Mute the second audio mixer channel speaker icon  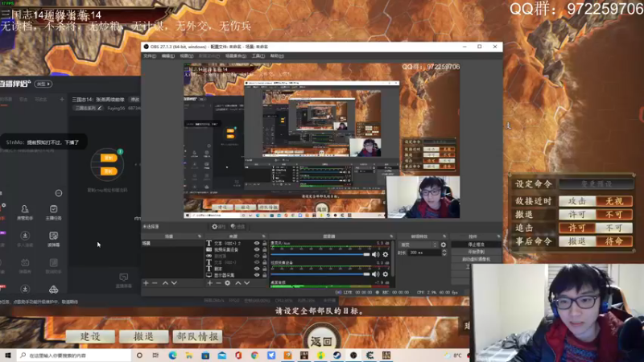click(375, 274)
